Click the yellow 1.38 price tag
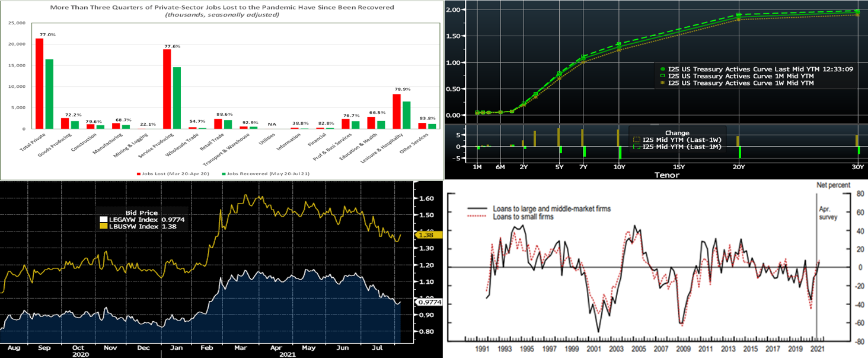Image resolution: width=868 pixels, height=358 pixels. click(423, 235)
